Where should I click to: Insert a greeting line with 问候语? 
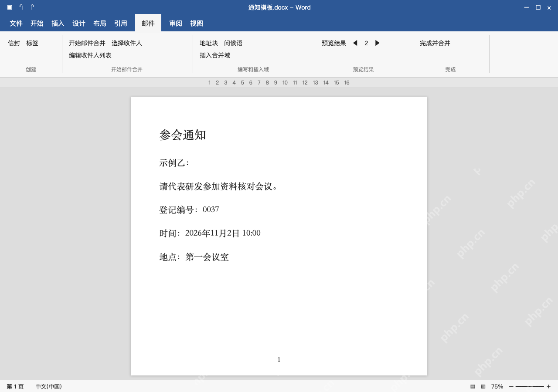[233, 43]
